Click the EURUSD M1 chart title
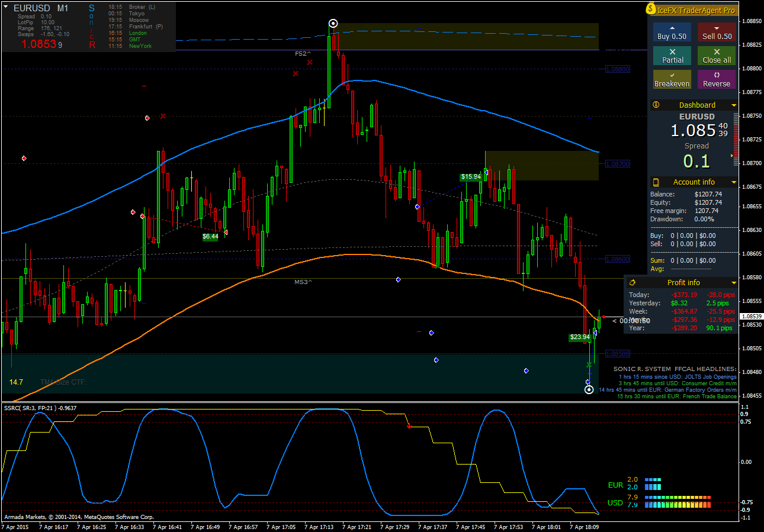Screen dimensions: 764x532 point(40,8)
